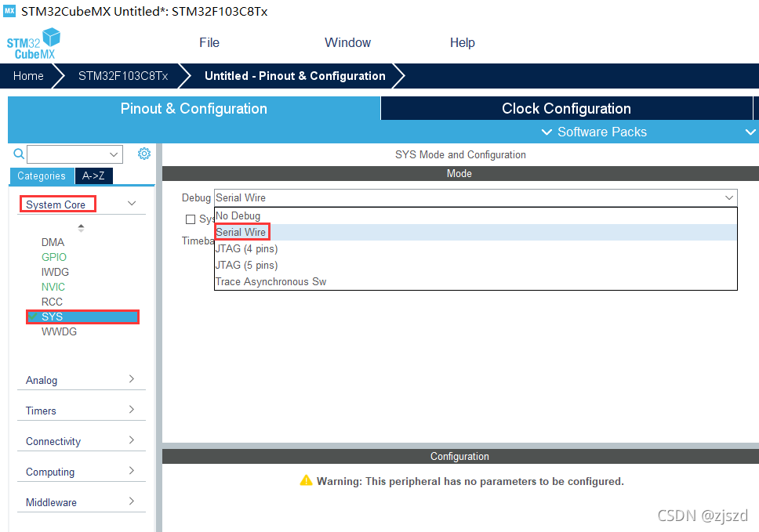This screenshot has width=759, height=532.
Task: Select DMA in System Core list
Action: click(x=53, y=242)
